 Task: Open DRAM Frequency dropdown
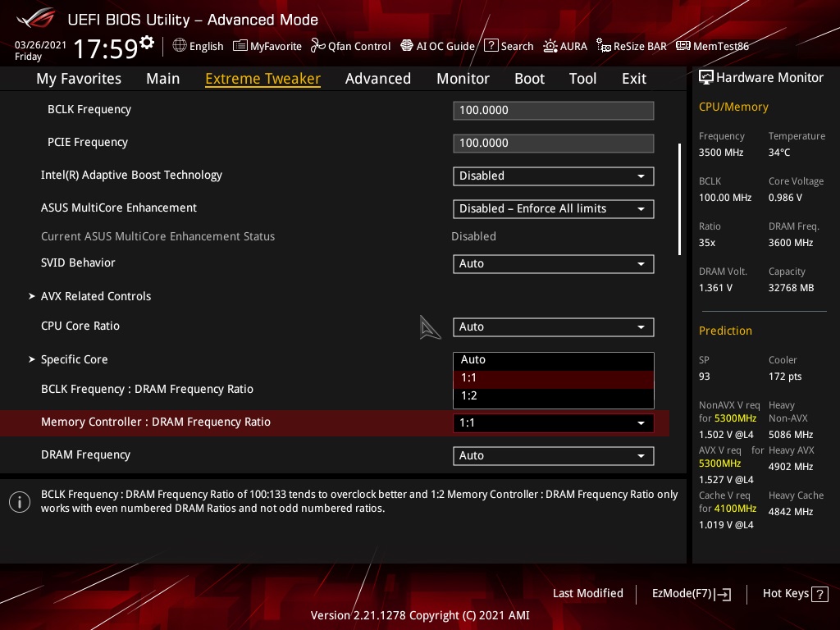click(x=554, y=456)
